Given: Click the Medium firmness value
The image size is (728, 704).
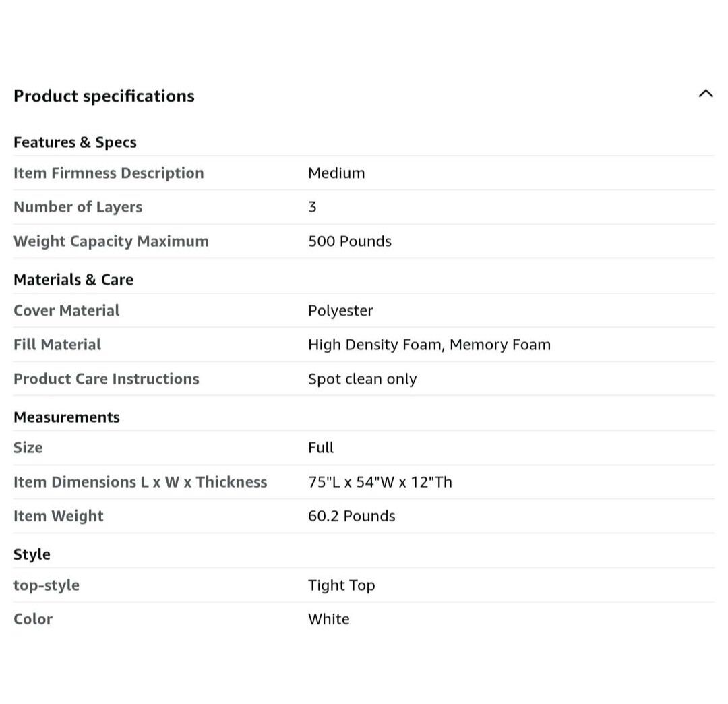Looking at the screenshot, I should coord(336,173).
